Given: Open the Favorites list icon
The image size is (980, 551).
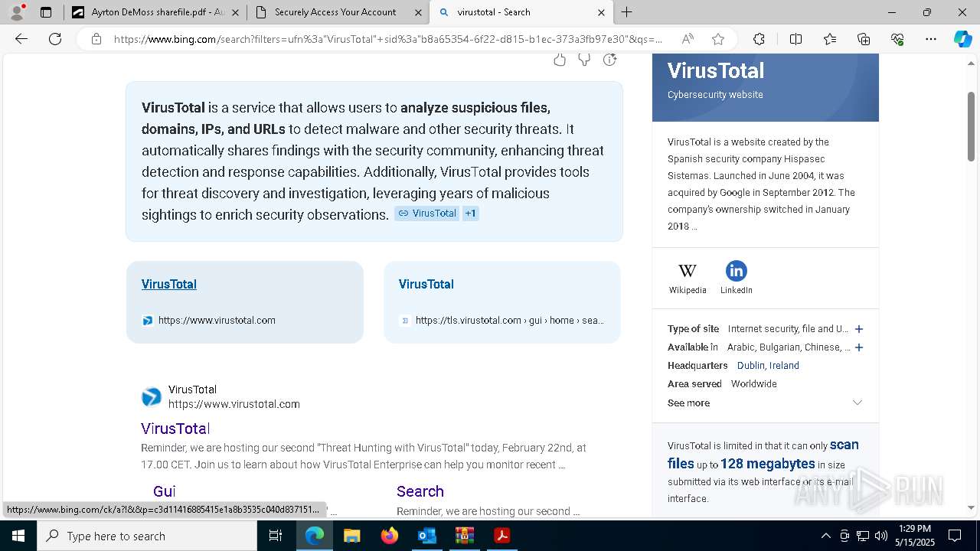Looking at the screenshot, I should [830, 39].
